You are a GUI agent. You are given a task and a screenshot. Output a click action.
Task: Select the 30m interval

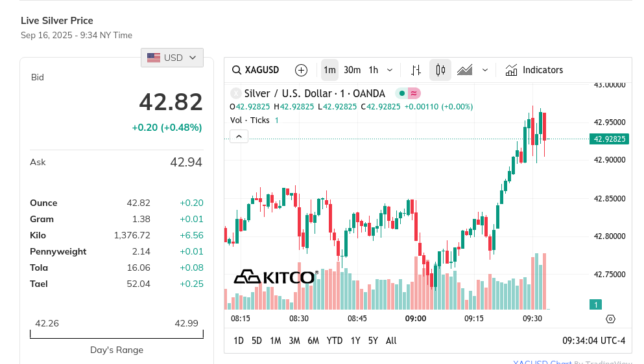point(352,70)
